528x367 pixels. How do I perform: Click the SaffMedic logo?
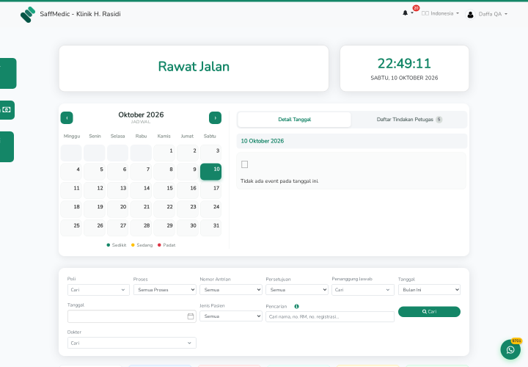[x=28, y=14]
